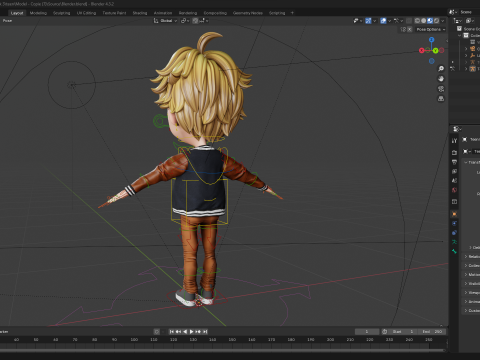Open viewport object visibility dropdown
The width and height of the screenshot is (480, 360).
[x=358, y=21]
